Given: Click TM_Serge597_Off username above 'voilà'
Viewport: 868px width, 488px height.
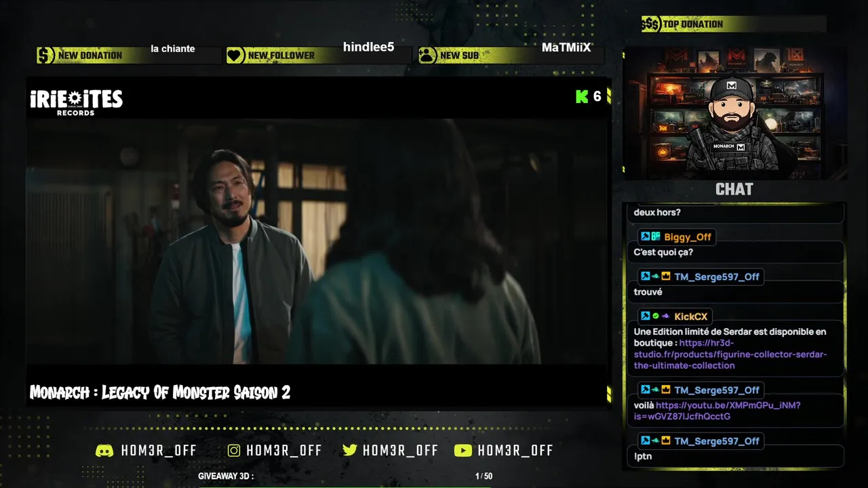Looking at the screenshot, I should [717, 390].
